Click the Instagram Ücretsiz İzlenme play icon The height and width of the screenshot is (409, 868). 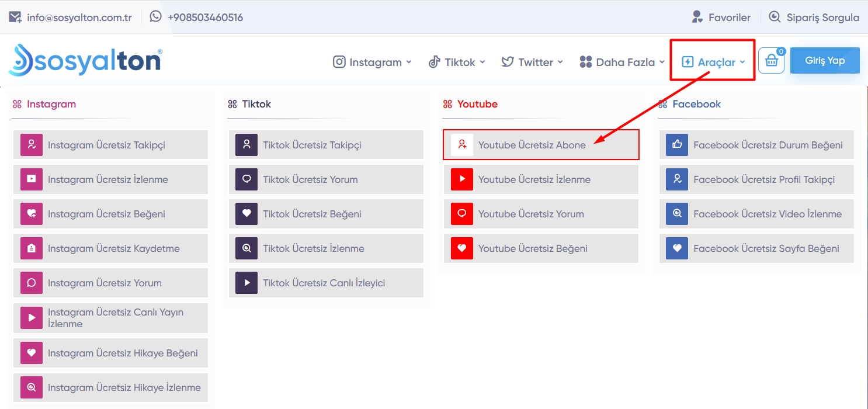click(x=32, y=179)
